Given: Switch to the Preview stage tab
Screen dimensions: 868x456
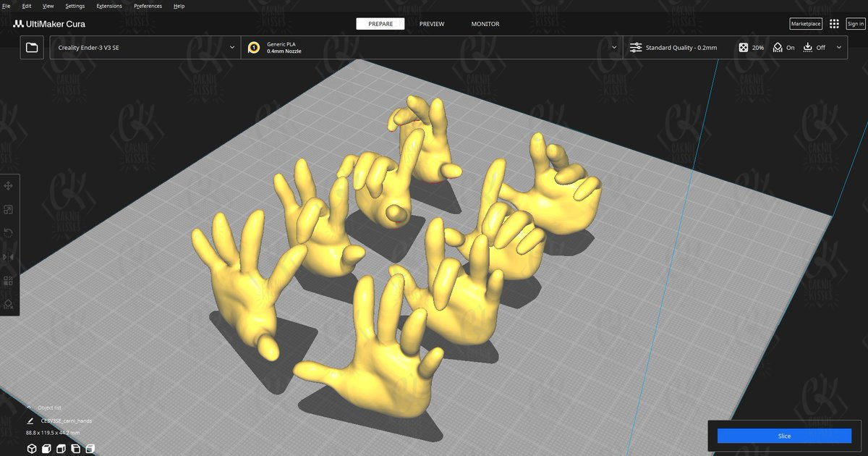Looking at the screenshot, I should 432,24.
